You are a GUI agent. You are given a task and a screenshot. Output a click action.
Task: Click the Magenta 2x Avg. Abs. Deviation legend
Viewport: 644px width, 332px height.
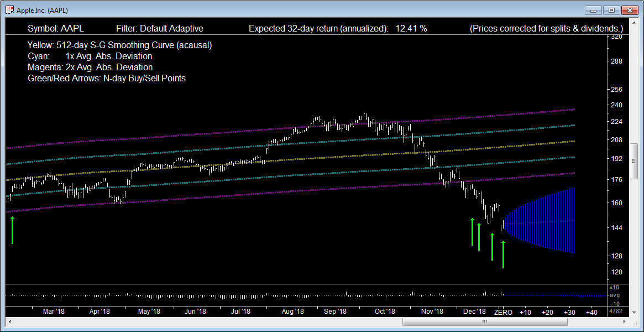(90, 67)
